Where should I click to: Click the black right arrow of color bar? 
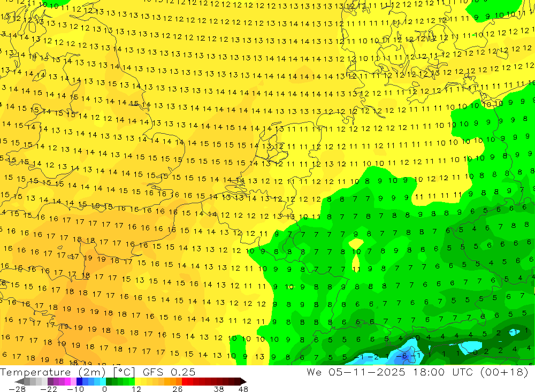[243, 381]
